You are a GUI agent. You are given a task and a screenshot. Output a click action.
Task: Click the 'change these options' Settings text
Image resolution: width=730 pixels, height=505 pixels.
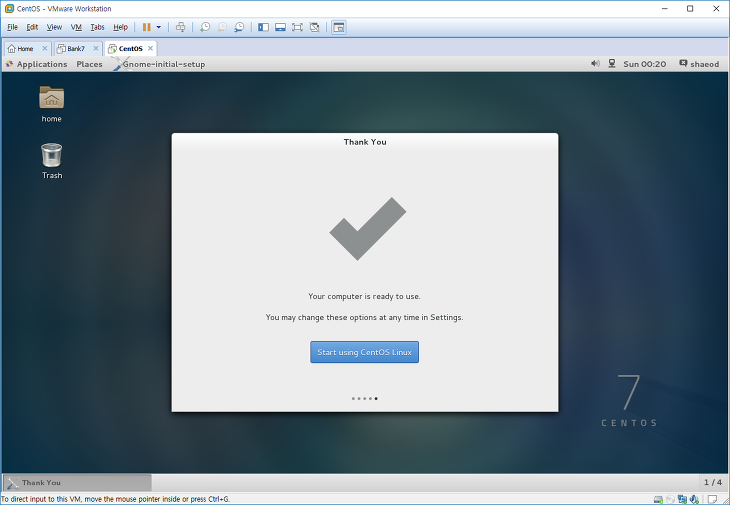click(x=365, y=317)
